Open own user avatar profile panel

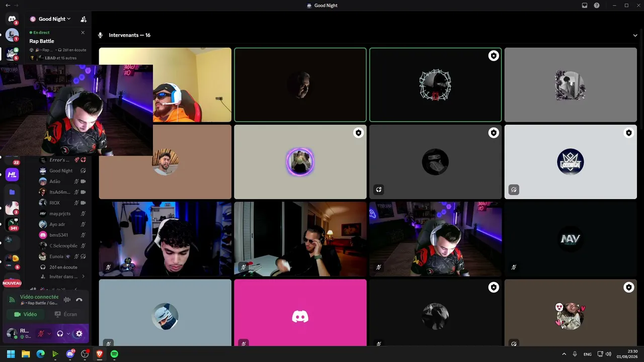pos(12,333)
